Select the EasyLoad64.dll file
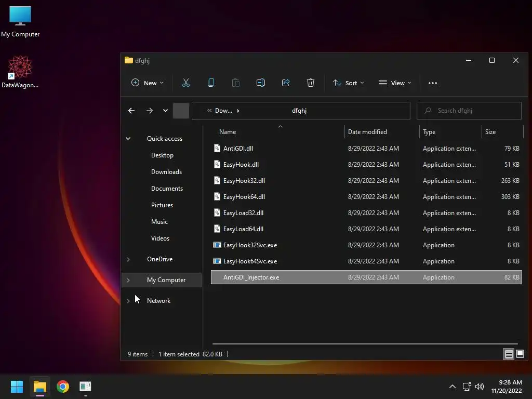The height and width of the screenshot is (399, 532). pyautogui.click(x=366, y=229)
